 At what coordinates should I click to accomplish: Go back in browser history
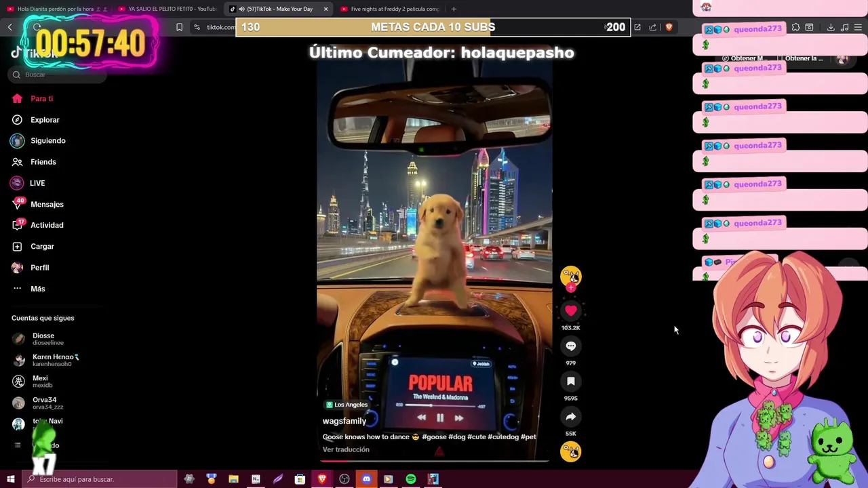point(10,27)
